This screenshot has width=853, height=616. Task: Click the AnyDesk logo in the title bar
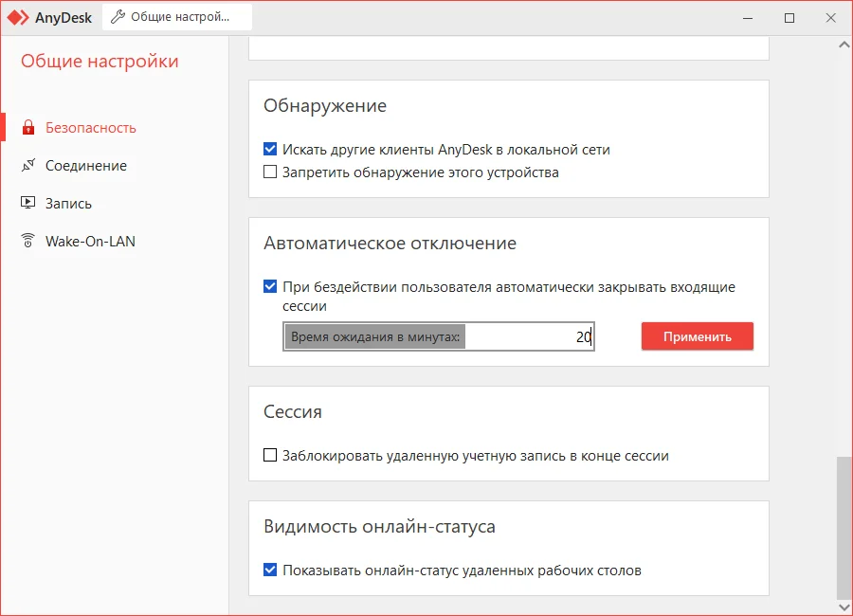pos(18,17)
